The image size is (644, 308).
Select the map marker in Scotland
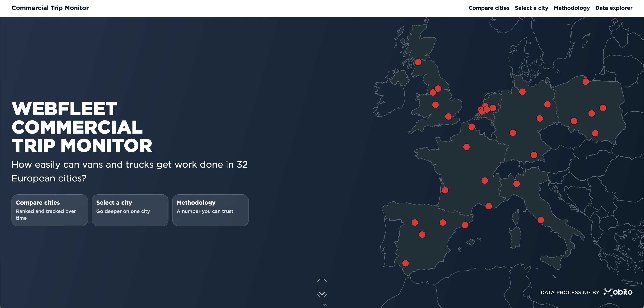coord(418,62)
